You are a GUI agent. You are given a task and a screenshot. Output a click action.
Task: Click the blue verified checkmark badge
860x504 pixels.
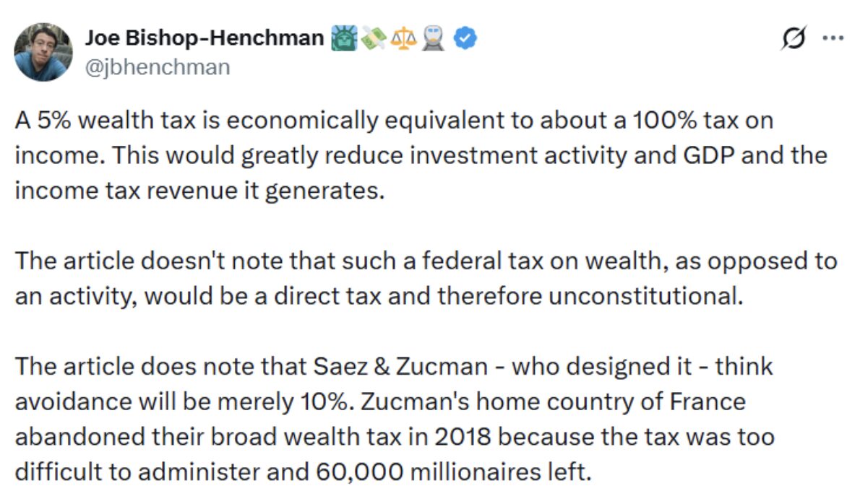(x=465, y=38)
